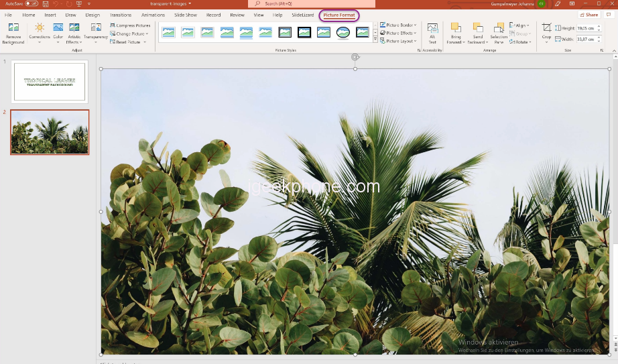Screen dimensions: 618x364
Task: Expand the Picture Border dropdown
Action: (399, 25)
